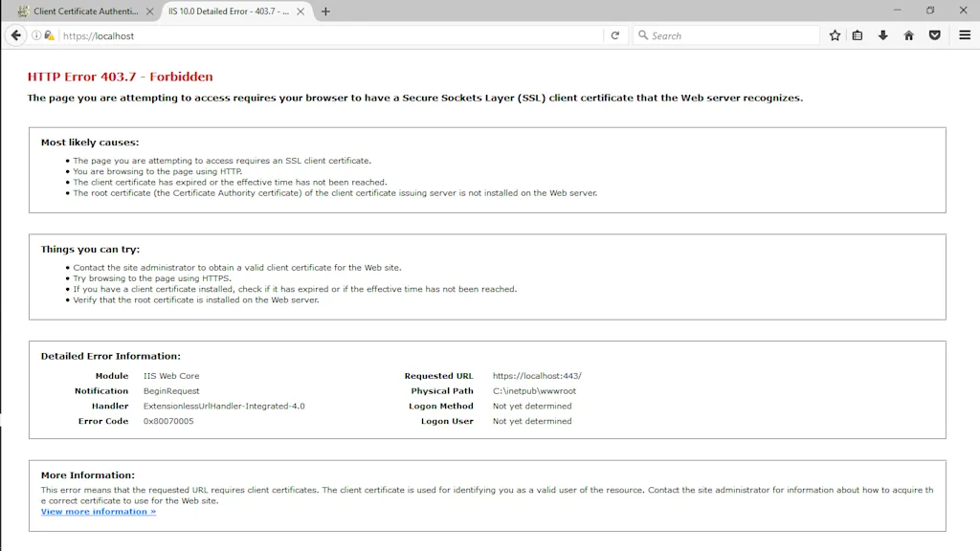Focus the https://localhost address bar
This screenshot has width=980, height=551.
[x=331, y=35]
